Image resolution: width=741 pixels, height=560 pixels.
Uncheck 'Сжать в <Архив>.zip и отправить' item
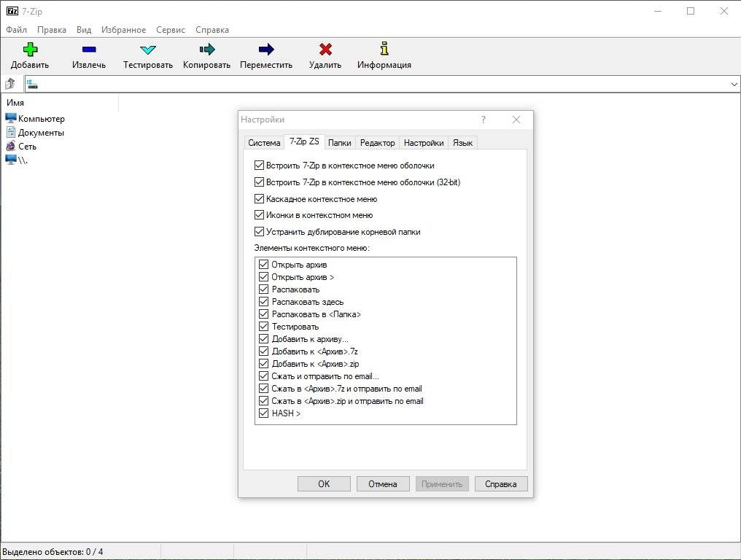click(264, 401)
